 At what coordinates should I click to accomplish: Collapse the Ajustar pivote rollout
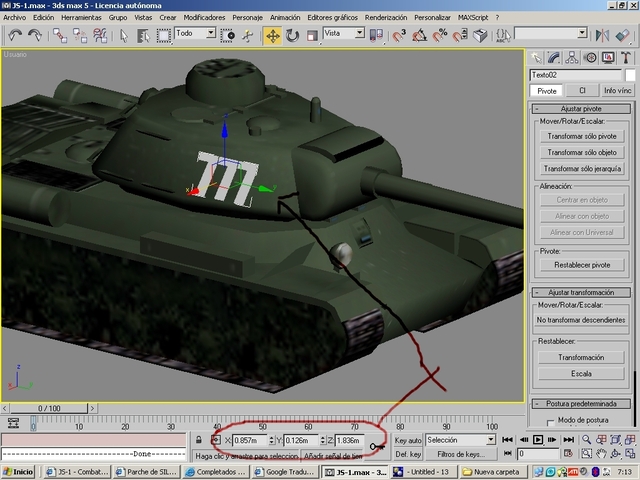pos(581,109)
